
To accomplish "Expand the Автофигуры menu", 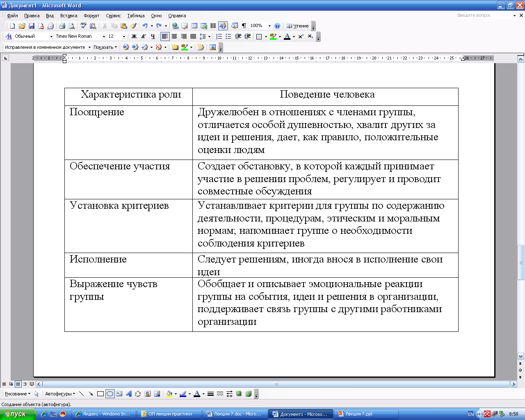I will 60,394.
